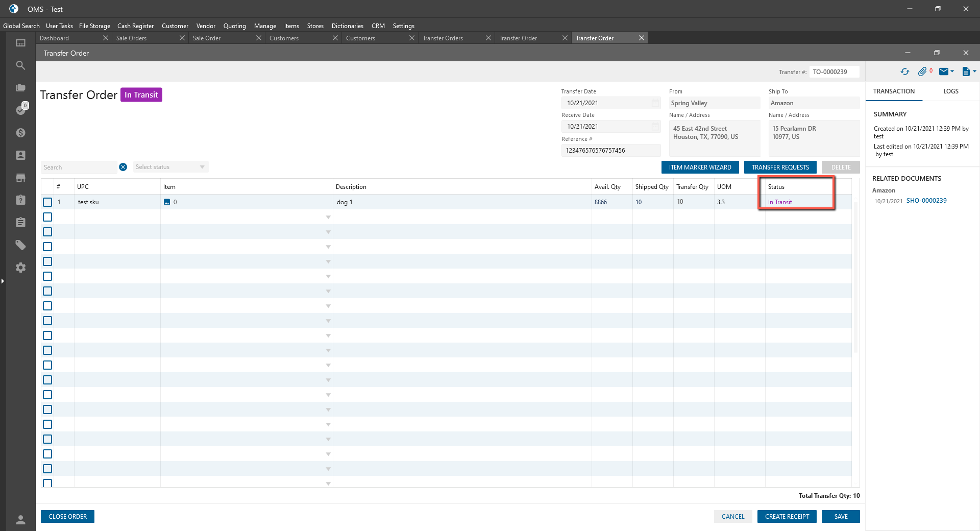Tick the checkbox in the second table row
This screenshot has width=980, height=531.
coord(47,217)
